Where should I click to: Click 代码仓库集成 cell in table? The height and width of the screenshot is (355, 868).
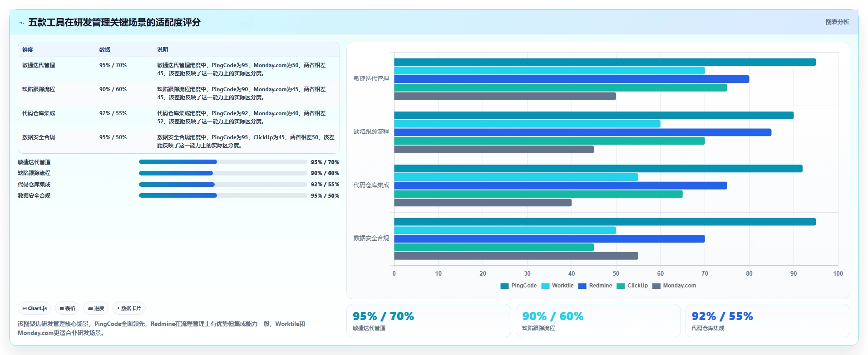(39, 113)
